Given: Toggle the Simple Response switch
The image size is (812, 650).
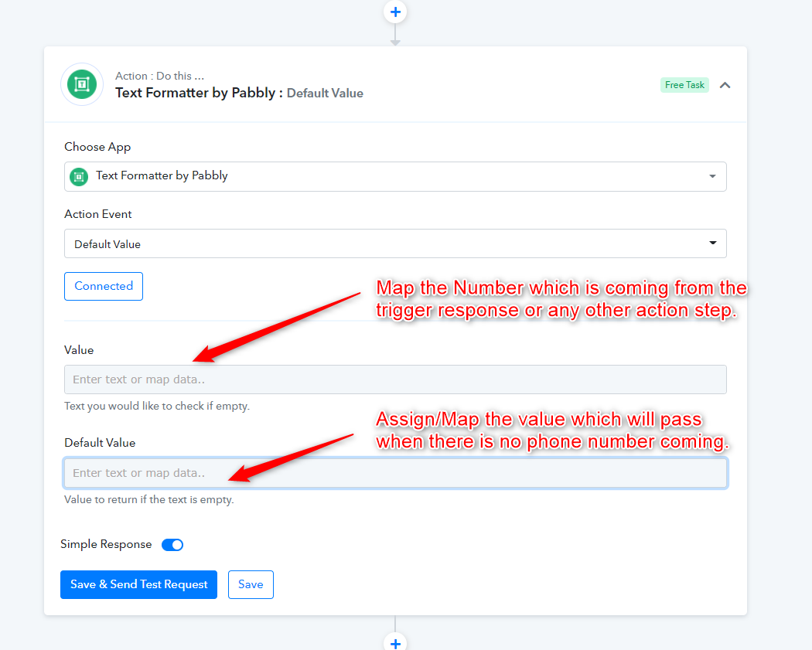Looking at the screenshot, I should click(172, 544).
